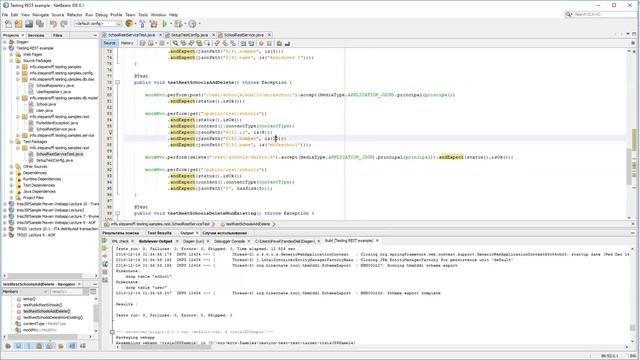The image size is (640, 360).
Task: Open the default config dropdown
Action: 98,24
